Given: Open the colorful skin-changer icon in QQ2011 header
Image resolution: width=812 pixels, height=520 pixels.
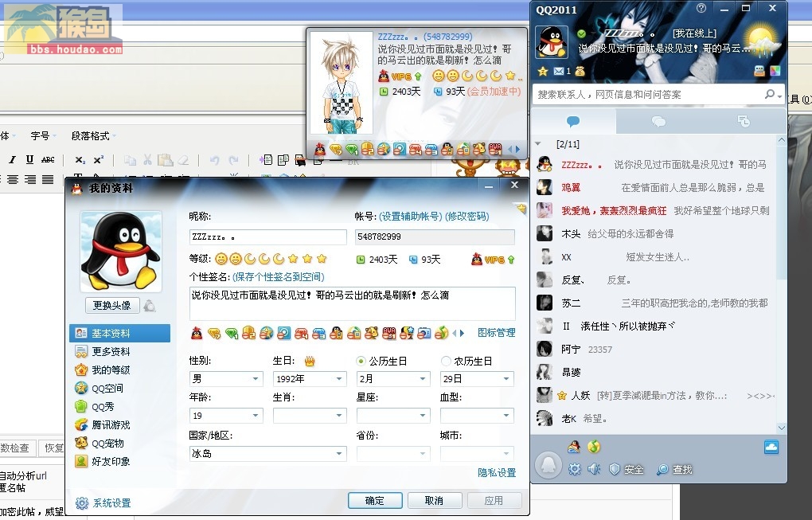Looking at the screenshot, I should 775,71.
